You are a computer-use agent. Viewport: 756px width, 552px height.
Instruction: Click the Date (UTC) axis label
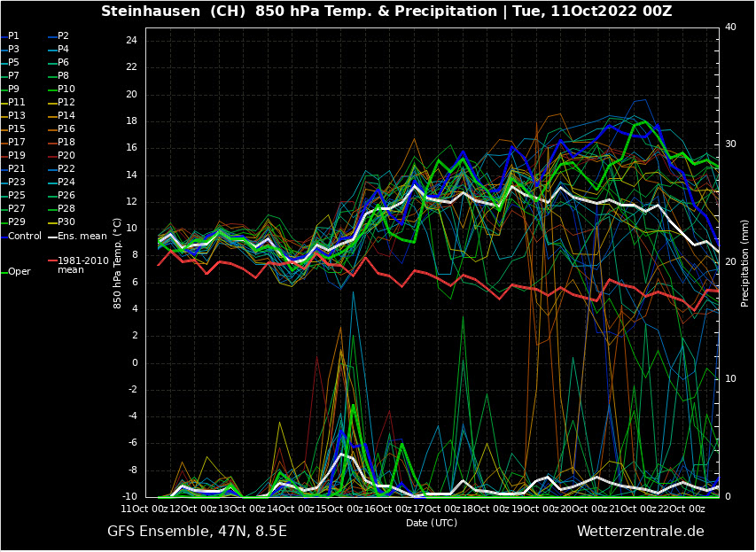coord(432,523)
